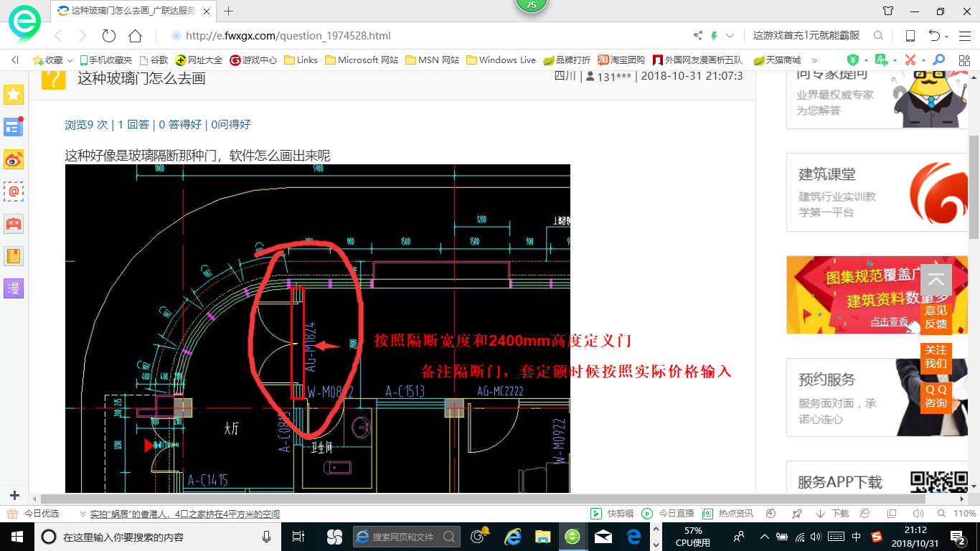Expand the dropdown arrow beside 收藏

point(70,60)
